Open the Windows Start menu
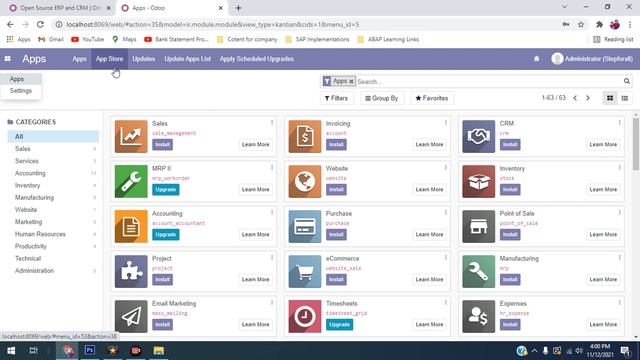Image resolution: width=640 pixels, height=360 pixels. (11, 351)
